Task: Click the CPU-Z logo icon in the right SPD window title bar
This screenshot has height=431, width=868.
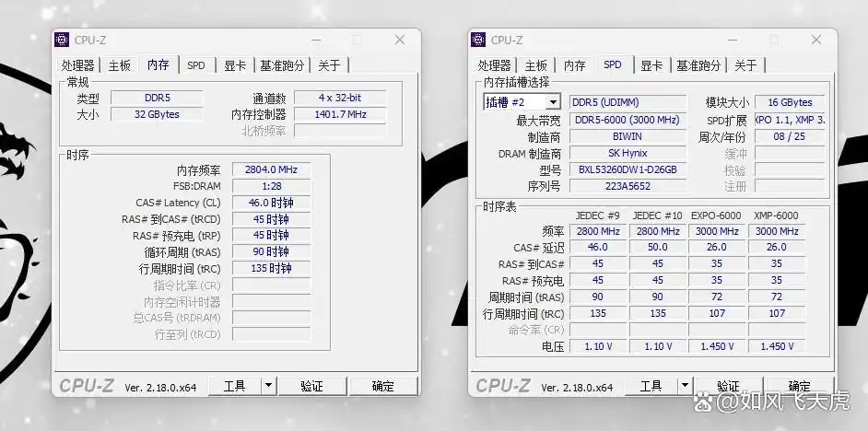Action: 478,40
